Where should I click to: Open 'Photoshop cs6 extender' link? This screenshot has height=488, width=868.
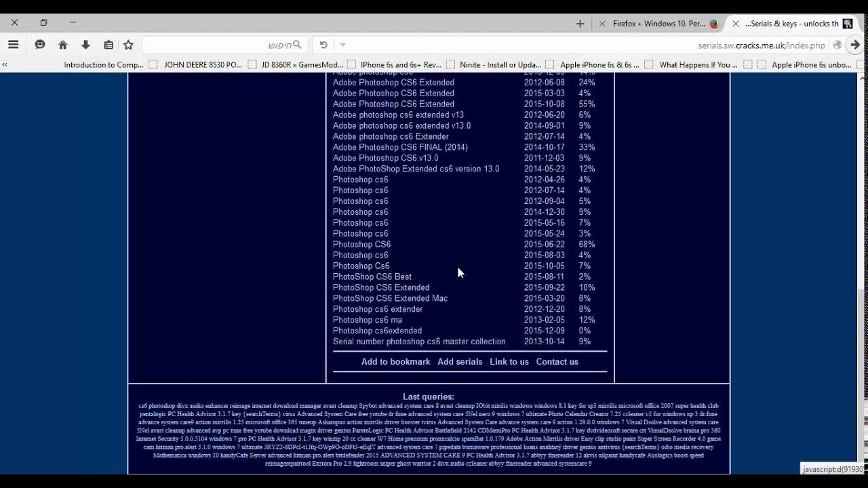(378, 310)
